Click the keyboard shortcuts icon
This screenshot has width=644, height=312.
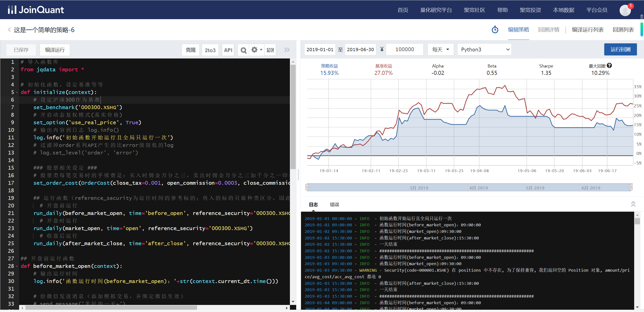click(270, 50)
